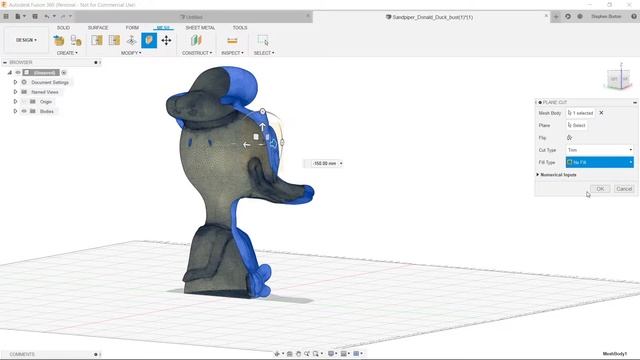
Task: Click Mesh Body 1 selected button
Action: tap(580, 113)
